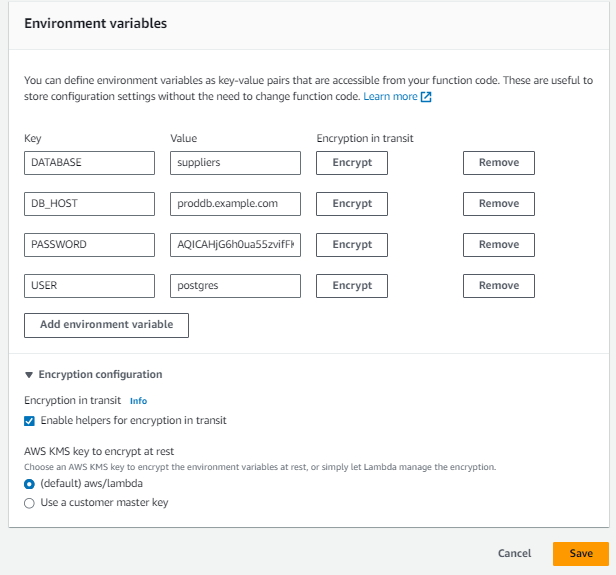This screenshot has height=575, width=616.
Task: Remove the DB_HOST variable row
Action: click(x=499, y=204)
